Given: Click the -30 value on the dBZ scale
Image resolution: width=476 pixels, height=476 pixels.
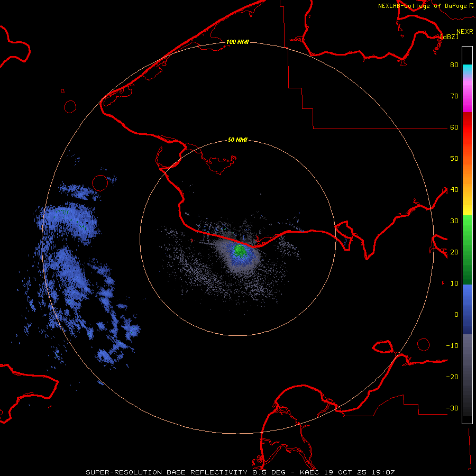Looking at the screenshot, I should pos(452,408).
